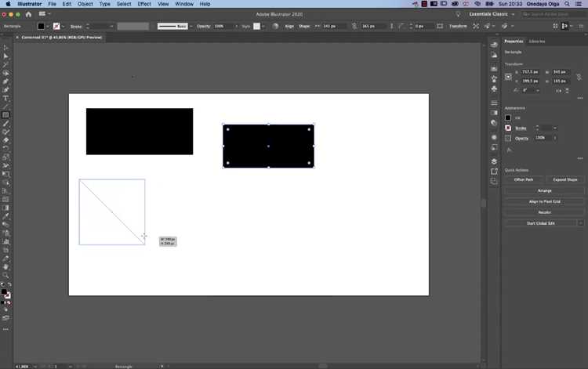Open the Swatches panel icon
588x369 pixels.
(494, 69)
